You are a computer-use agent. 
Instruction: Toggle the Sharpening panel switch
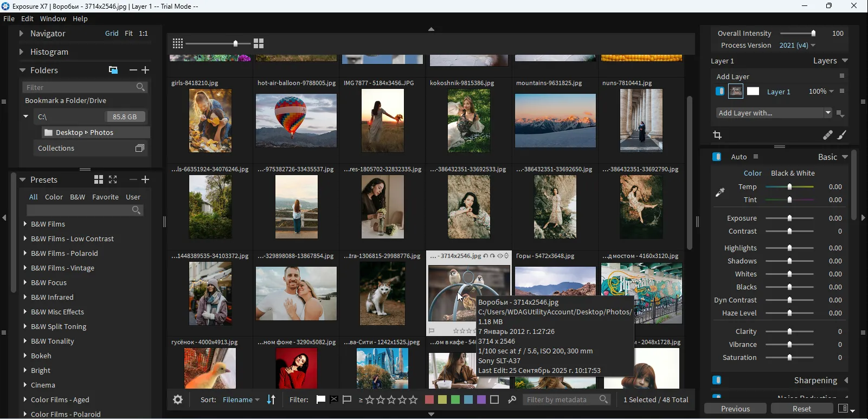717,380
